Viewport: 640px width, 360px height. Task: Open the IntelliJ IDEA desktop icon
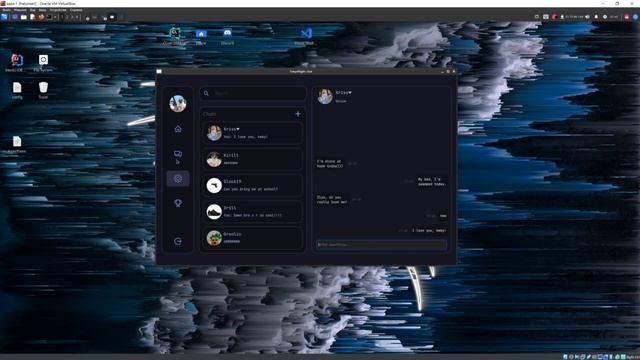pos(16,63)
